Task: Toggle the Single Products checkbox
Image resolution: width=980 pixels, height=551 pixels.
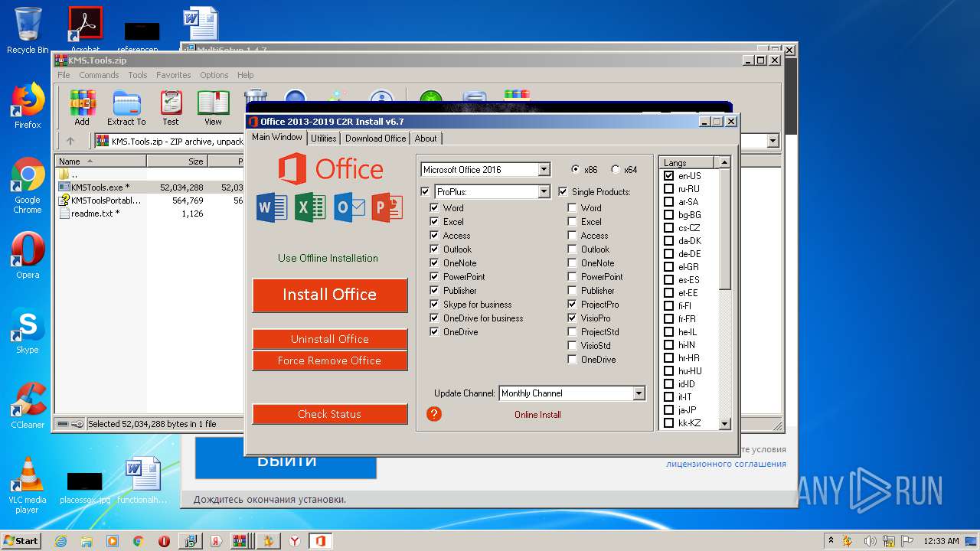Action: 563,191
